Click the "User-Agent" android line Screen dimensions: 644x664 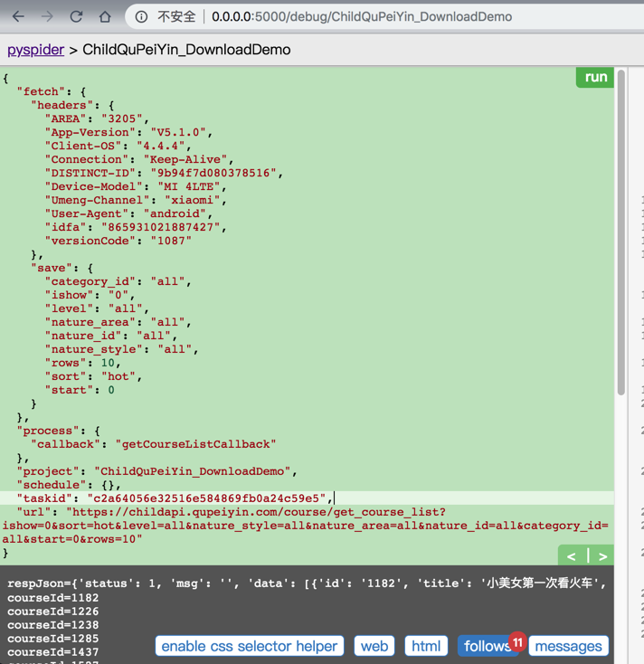point(128,213)
